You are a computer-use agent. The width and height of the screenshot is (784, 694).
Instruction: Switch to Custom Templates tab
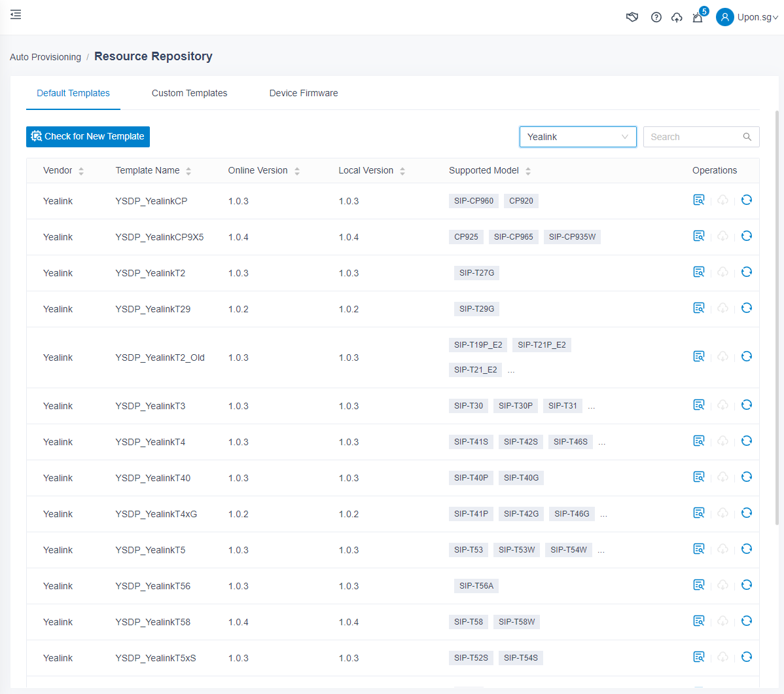(x=189, y=93)
